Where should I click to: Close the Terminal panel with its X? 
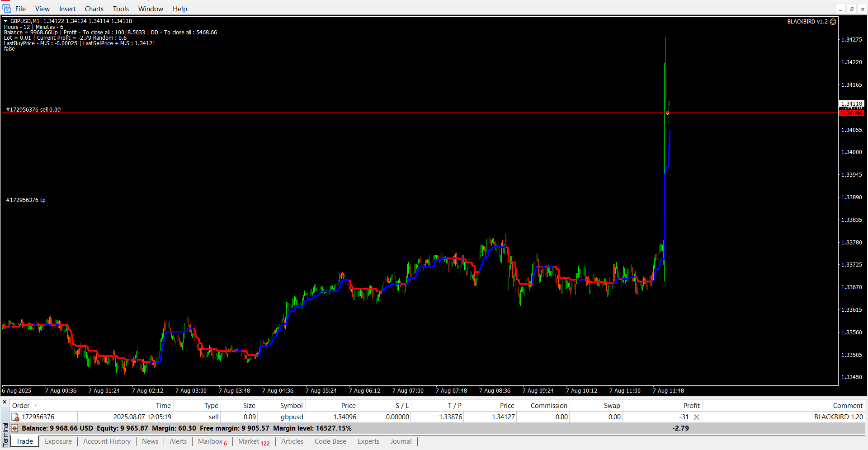pos(5,402)
